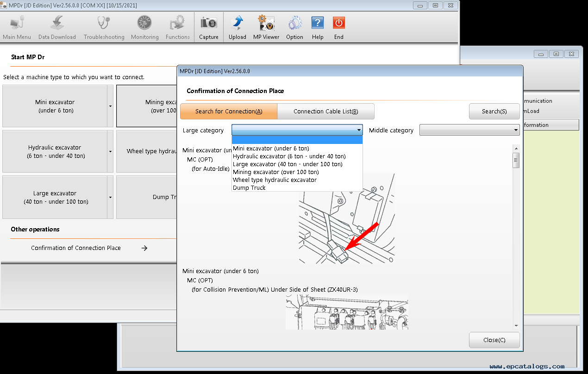Expand the Hydraulic excavator dropdown arrow
This screenshot has width=588, height=374.
pos(110,151)
